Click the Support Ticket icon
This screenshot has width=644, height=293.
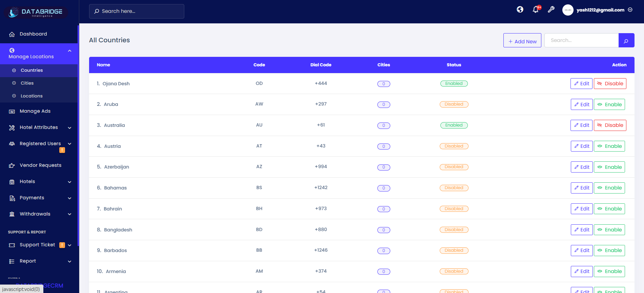point(12,245)
